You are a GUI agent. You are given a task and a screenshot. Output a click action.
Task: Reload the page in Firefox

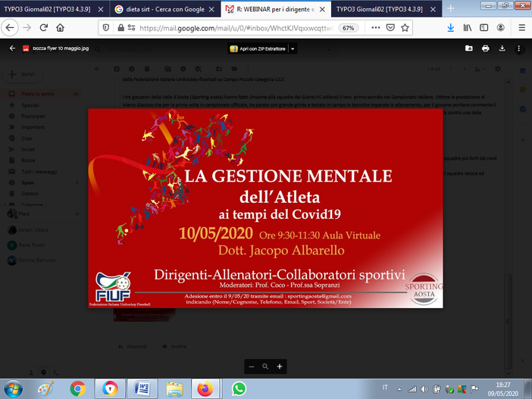43,27
